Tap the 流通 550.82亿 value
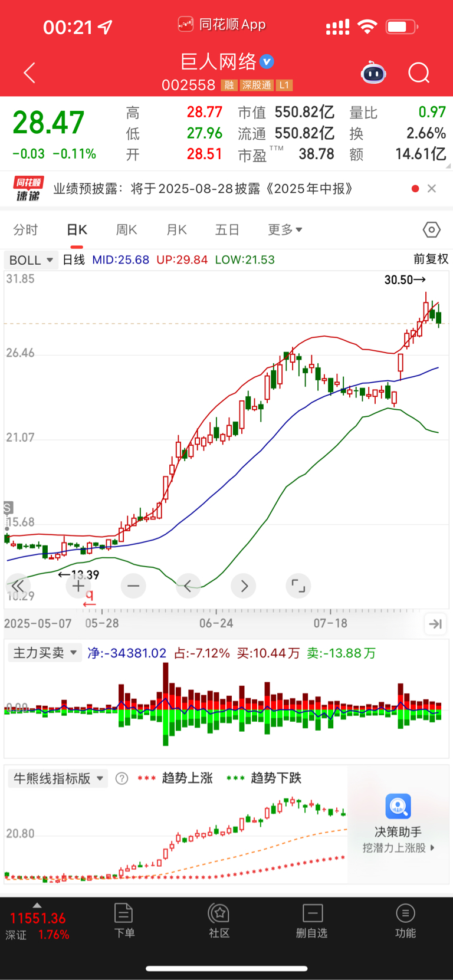This screenshot has width=453, height=980. tap(286, 133)
